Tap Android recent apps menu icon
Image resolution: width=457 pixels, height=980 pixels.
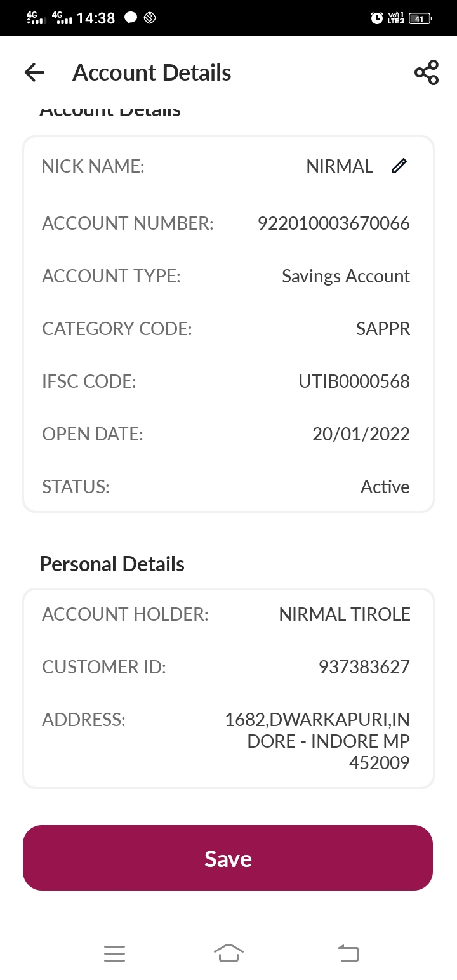point(114,953)
